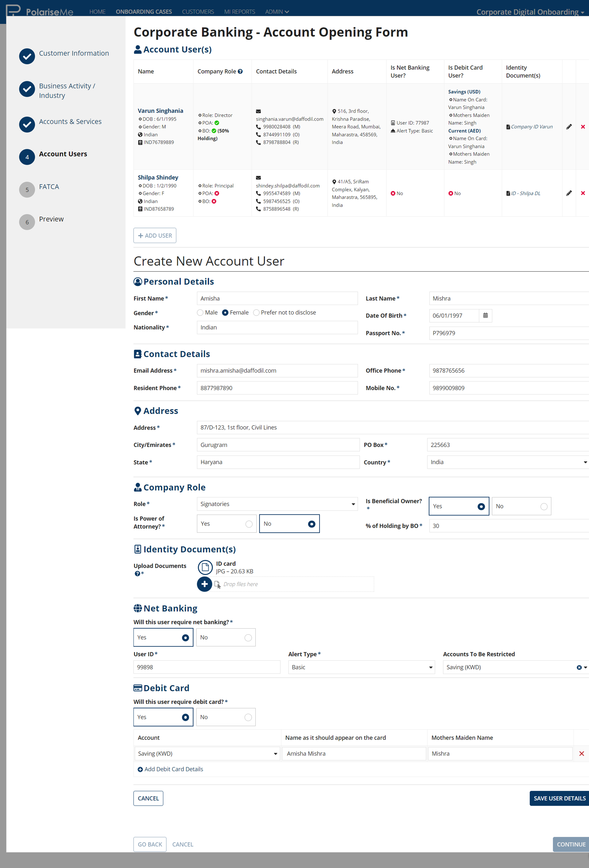
Task: Go to the Preview step
Action: point(51,219)
